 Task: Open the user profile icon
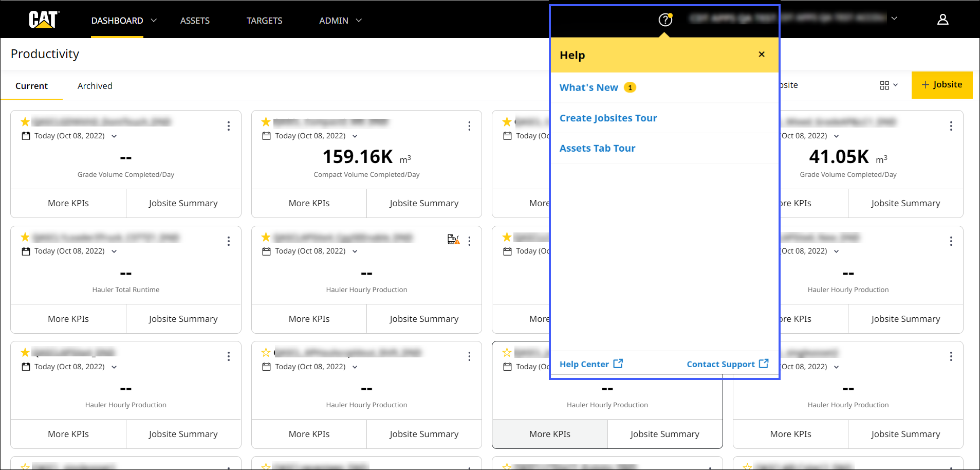942,20
